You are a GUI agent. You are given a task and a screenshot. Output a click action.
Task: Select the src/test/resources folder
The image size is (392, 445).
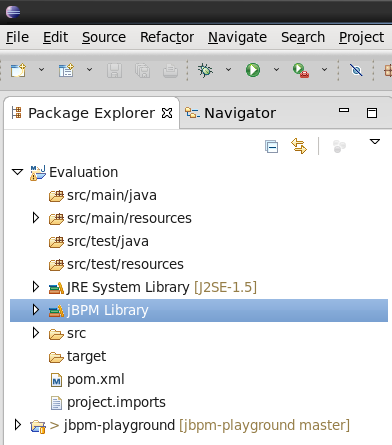pyautogui.click(x=125, y=264)
